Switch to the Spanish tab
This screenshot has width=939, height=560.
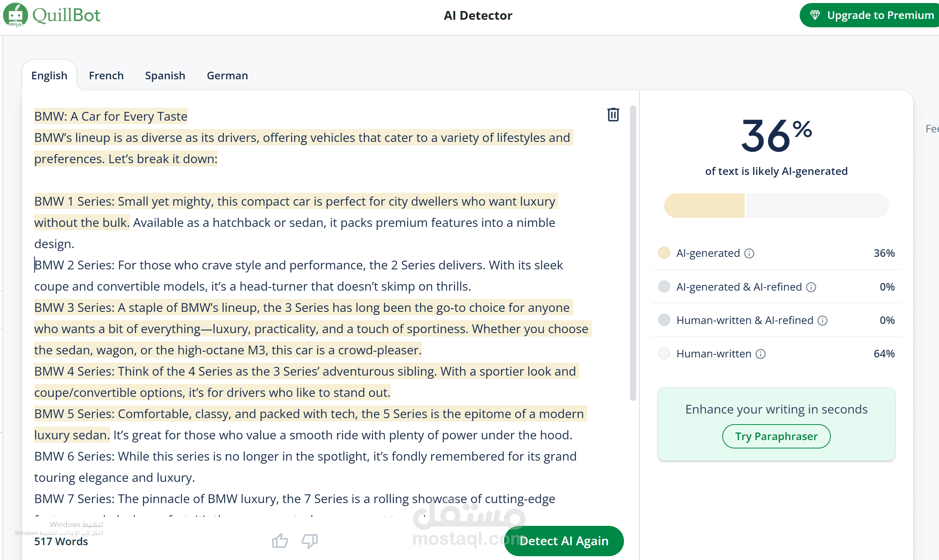[165, 76]
